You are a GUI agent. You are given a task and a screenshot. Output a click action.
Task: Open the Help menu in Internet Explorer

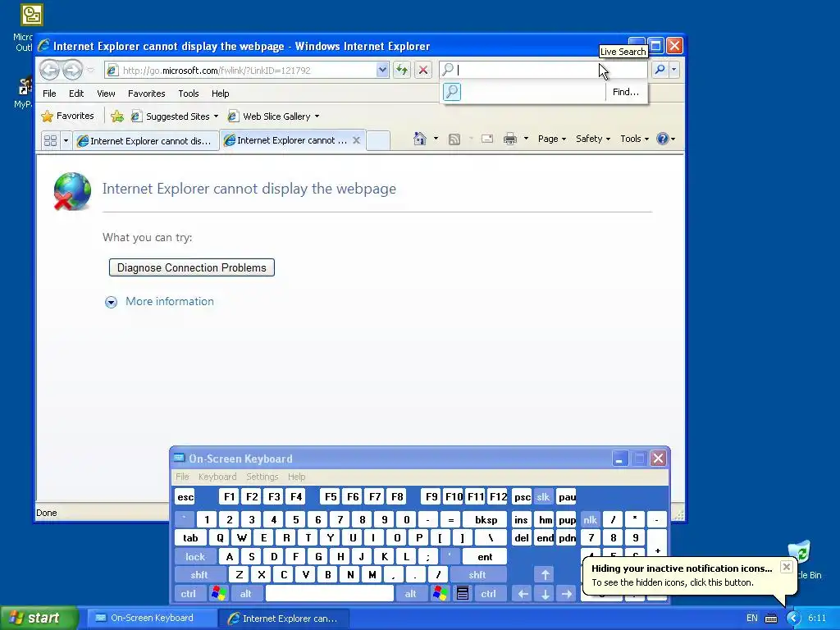(220, 94)
